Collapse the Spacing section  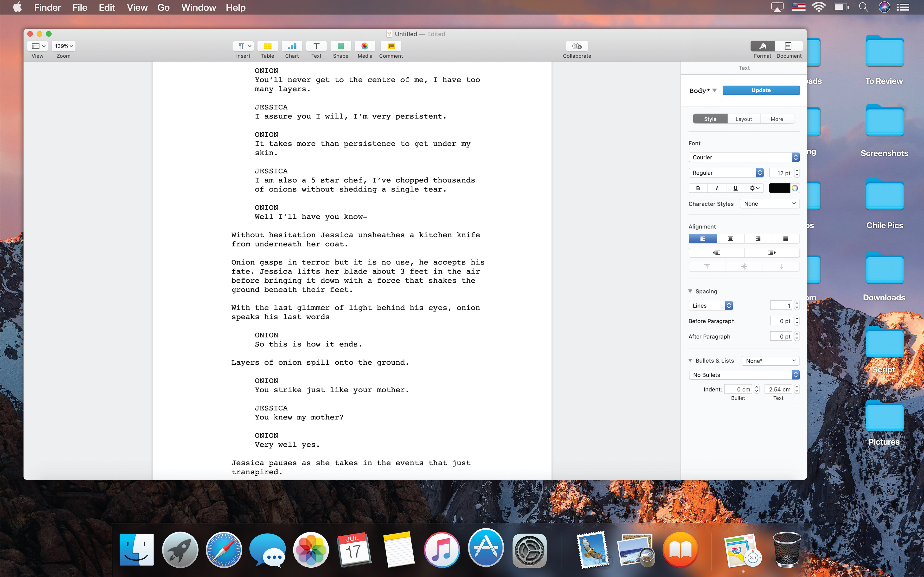690,291
